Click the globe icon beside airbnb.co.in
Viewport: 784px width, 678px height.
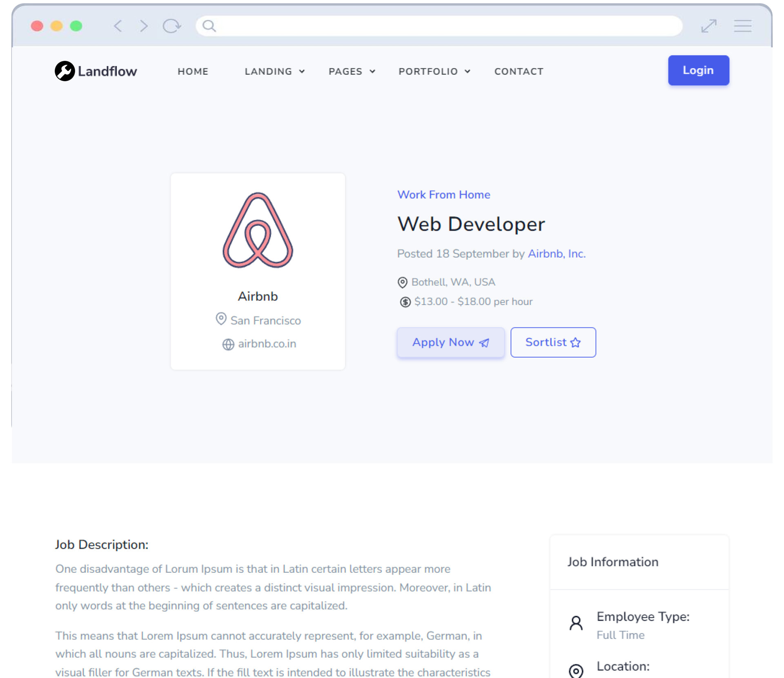pos(228,345)
